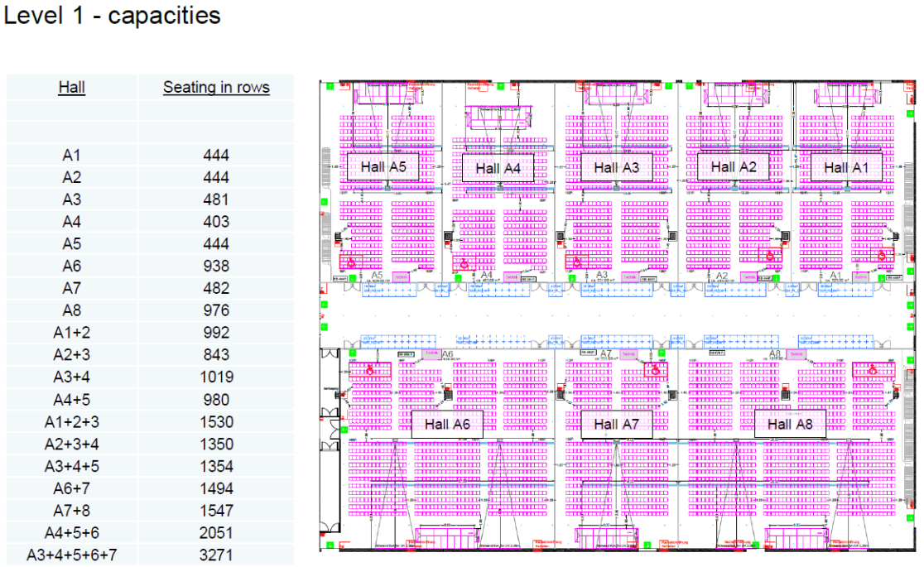The width and height of the screenshot is (924, 567).
Task: Click the wheelchair symbol in Hall A1
Action: click(882, 256)
